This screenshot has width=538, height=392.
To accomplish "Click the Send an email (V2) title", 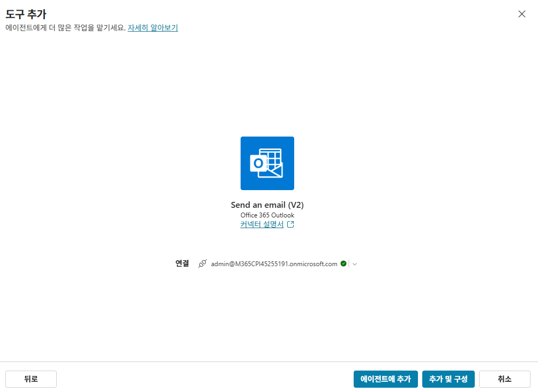I will [x=267, y=205].
